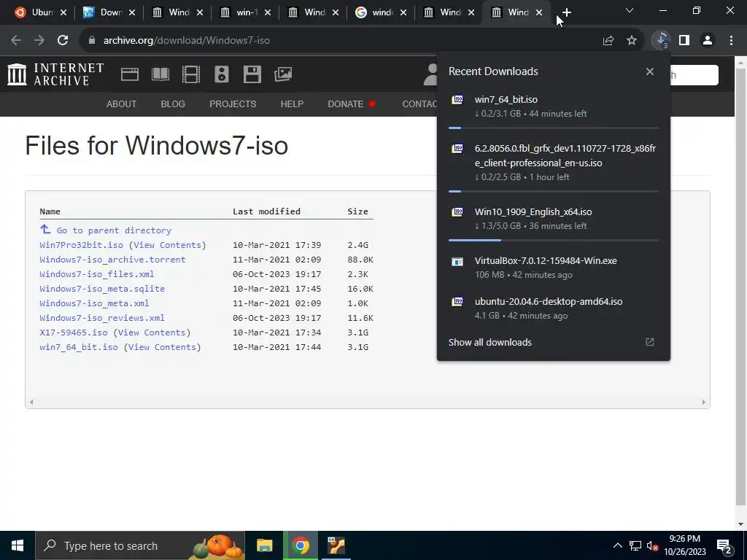Open the Images icon in Archive header
This screenshot has height=560, width=747.
(x=283, y=74)
